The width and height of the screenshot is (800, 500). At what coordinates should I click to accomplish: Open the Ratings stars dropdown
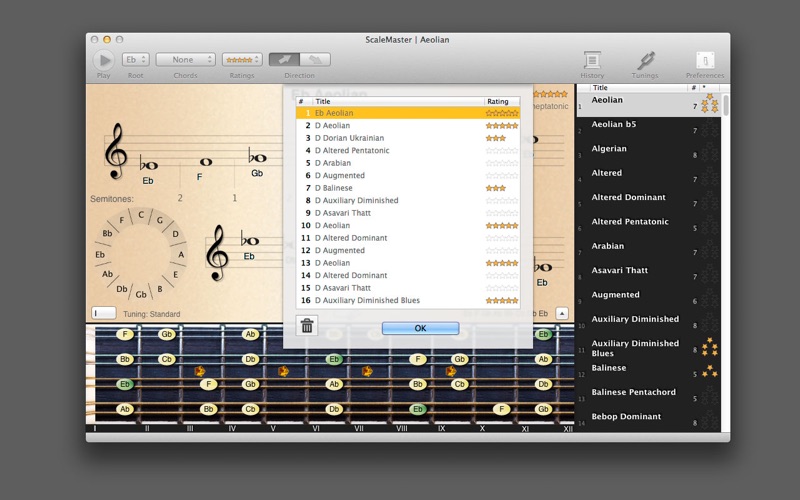tap(242, 60)
